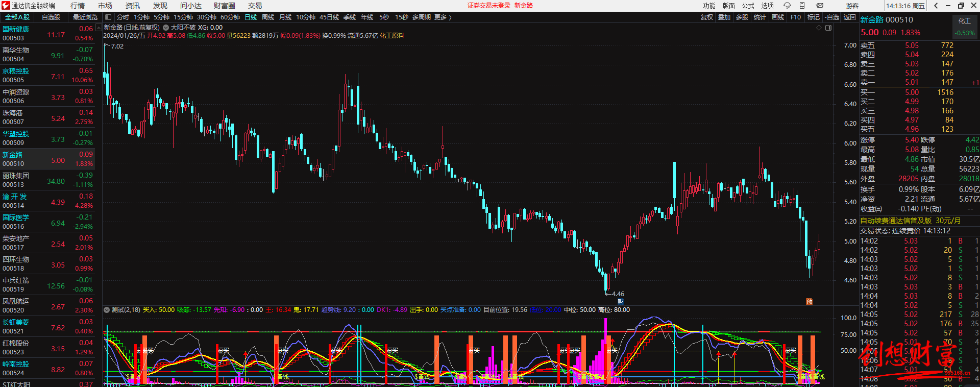Select the 30分钟 period
The image size is (980, 387).
(207, 17)
